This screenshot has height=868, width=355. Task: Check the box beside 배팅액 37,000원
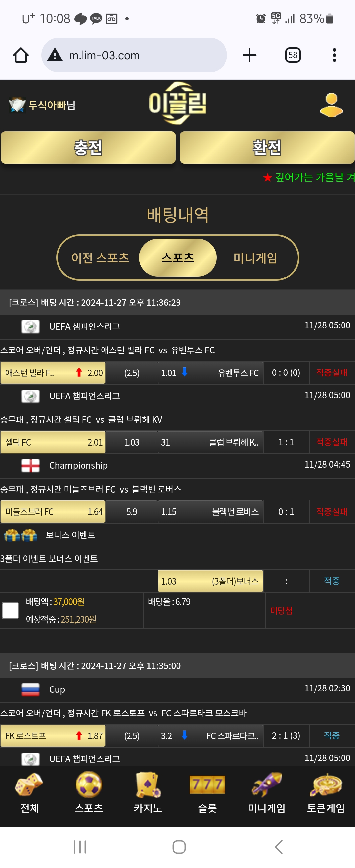pyautogui.click(x=10, y=611)
